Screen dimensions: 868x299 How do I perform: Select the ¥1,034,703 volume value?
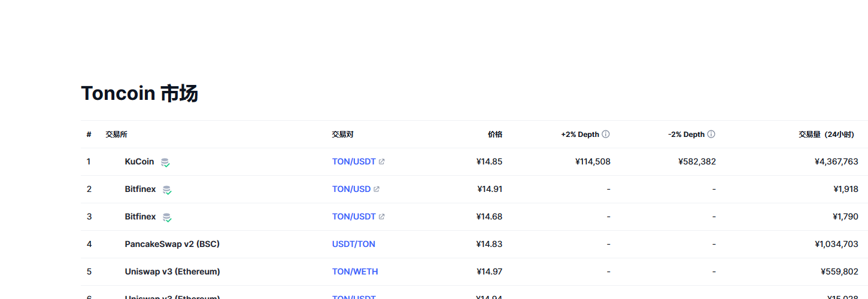click(836, 244)
